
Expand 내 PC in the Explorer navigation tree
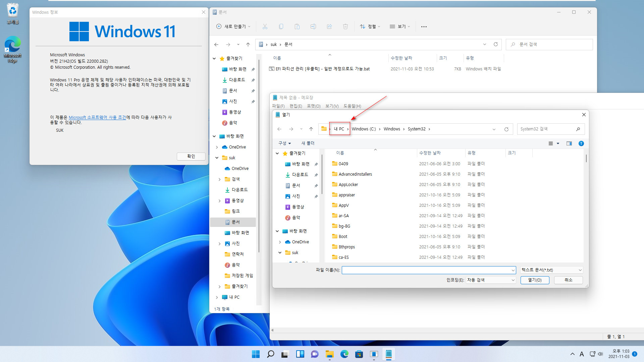pyautogui.click(x=217, y=297)
